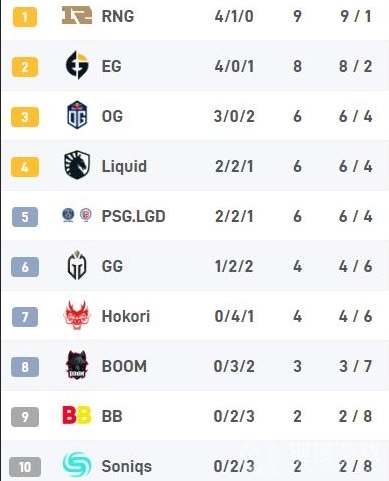The width and height of the screenshot is (389, 481).
Task: Click the Hokori team name
Action: (x=126, y=316)
